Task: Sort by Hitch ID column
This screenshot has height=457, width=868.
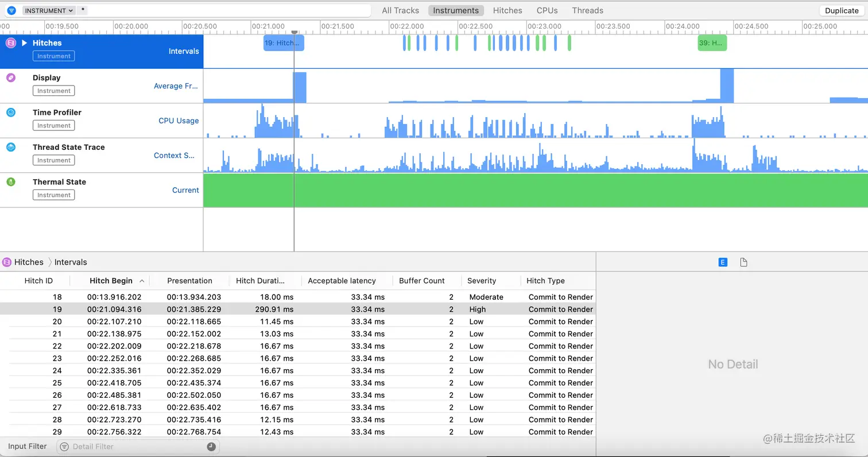Action: (x=38, y=281)
